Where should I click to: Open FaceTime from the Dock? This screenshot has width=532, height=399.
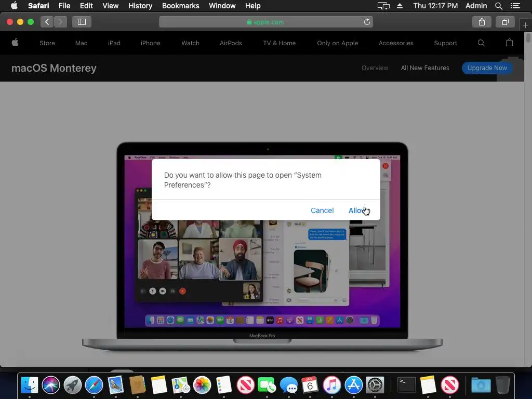click(267, 385)
